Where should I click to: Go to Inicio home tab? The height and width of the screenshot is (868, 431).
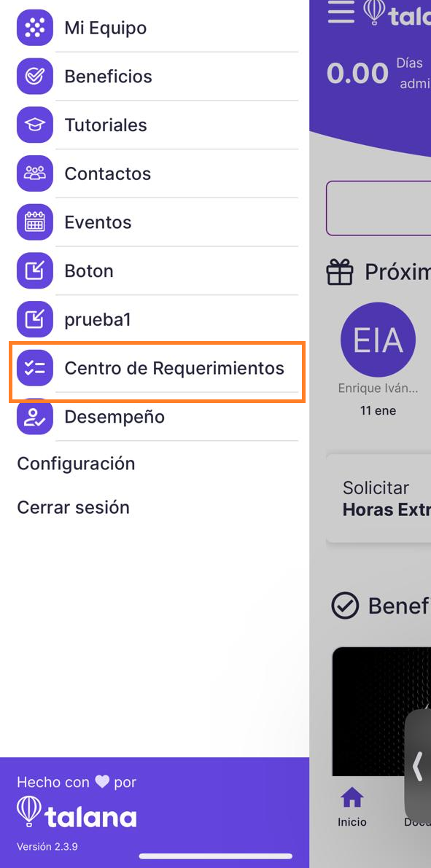pyautogui.click(x=352, y=807)
